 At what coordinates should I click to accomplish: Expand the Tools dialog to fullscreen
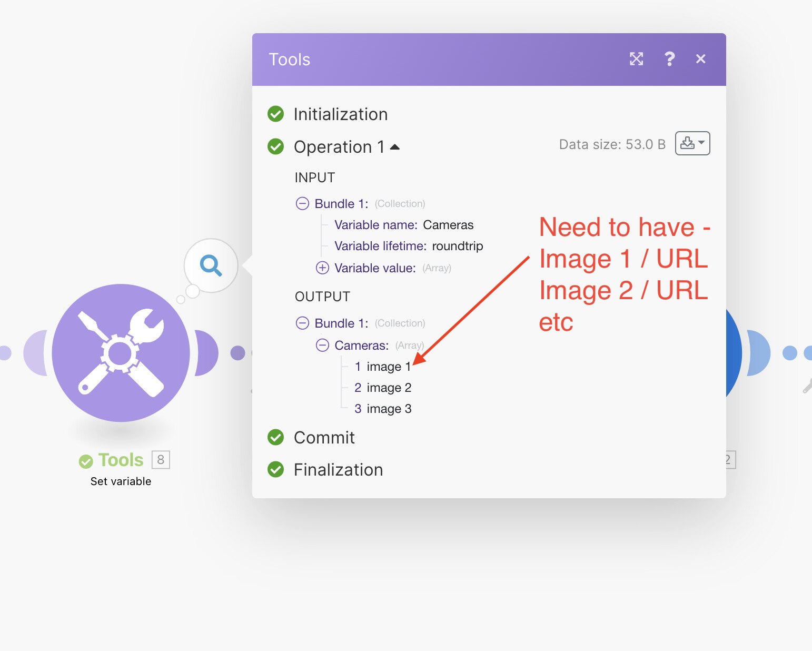pyautogui.click(x=637, y=59)
